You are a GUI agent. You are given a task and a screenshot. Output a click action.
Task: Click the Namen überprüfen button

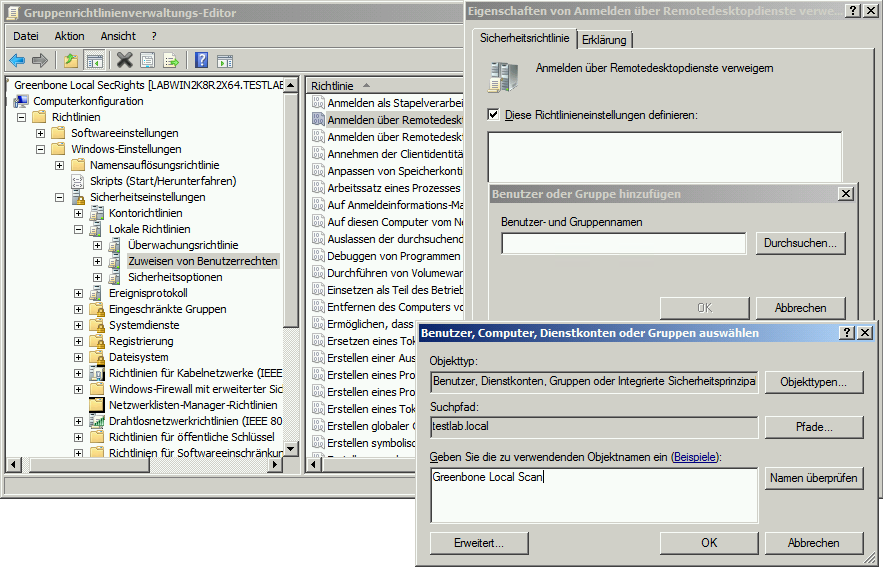[813, 479]
